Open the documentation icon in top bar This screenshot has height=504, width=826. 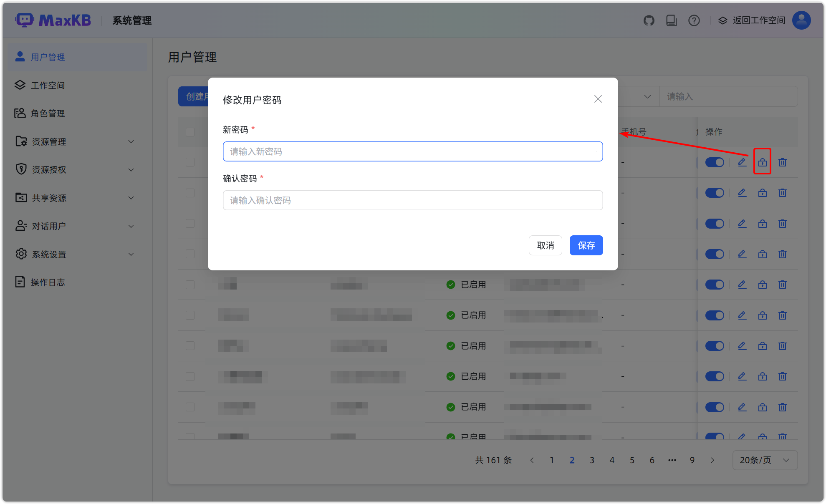click(671, 20)
